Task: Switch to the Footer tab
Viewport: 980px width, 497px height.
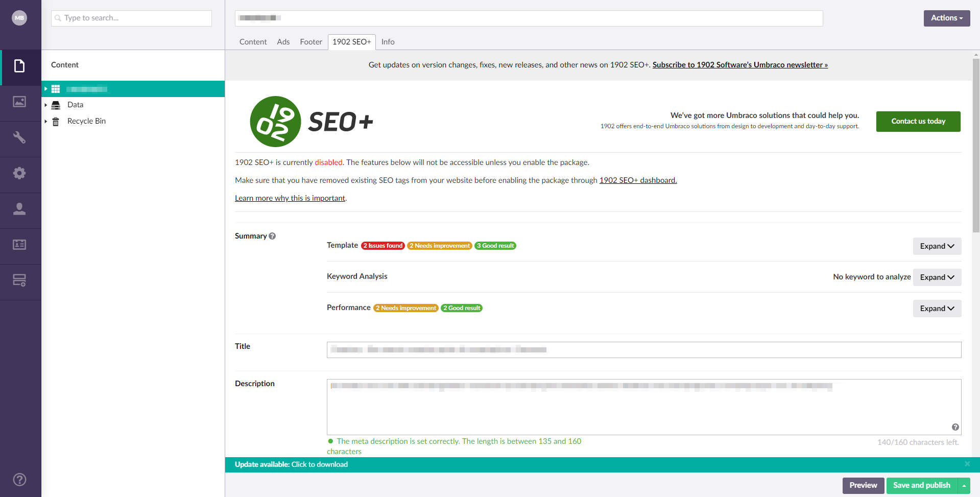Action: (x=311, y=42)
